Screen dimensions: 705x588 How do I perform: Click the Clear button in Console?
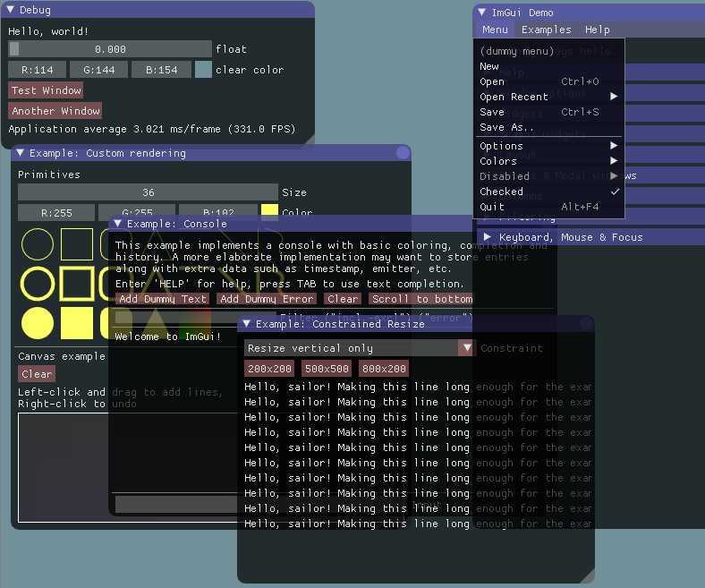(x=343, y=299)
